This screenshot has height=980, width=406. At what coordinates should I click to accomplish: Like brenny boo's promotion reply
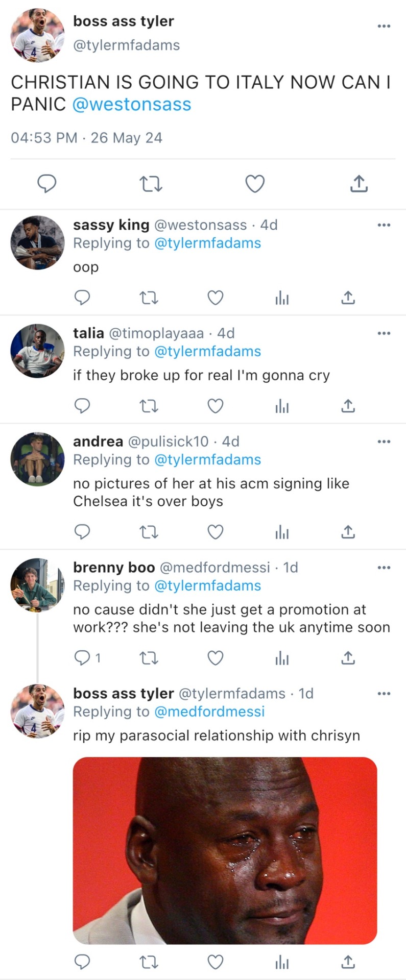(x=215, y=658)
